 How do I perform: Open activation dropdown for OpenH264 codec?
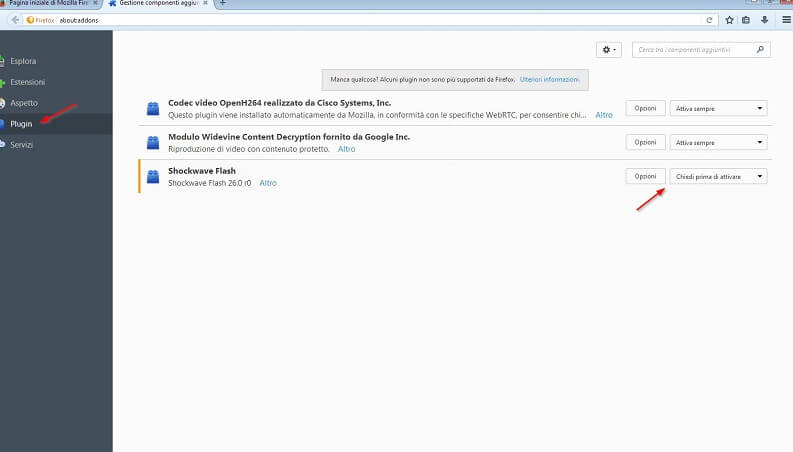[x=719, y=108]
